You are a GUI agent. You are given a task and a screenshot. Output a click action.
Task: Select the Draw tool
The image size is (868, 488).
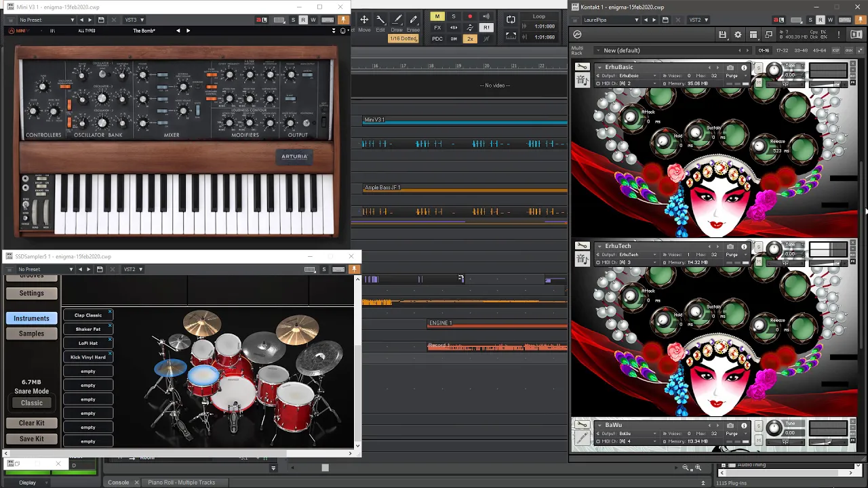(397, 22)
